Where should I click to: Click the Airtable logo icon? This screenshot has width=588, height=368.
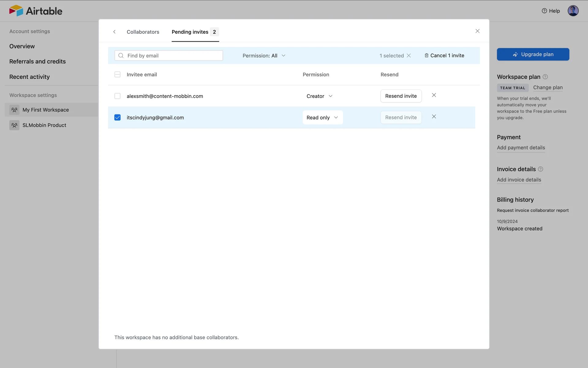point(16,11)
